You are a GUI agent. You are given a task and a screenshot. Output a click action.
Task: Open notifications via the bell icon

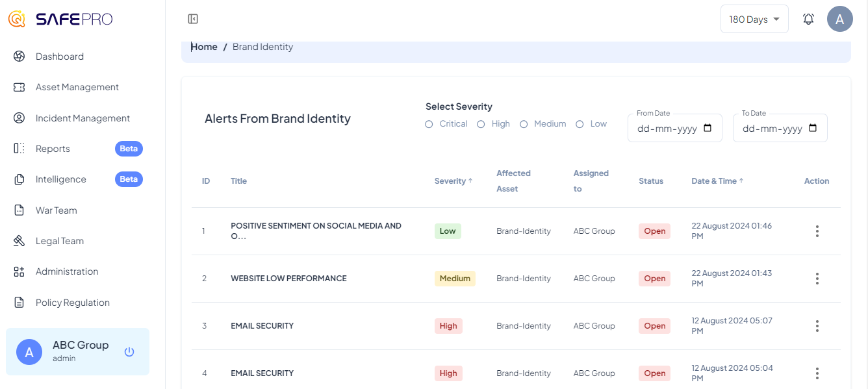808,19
